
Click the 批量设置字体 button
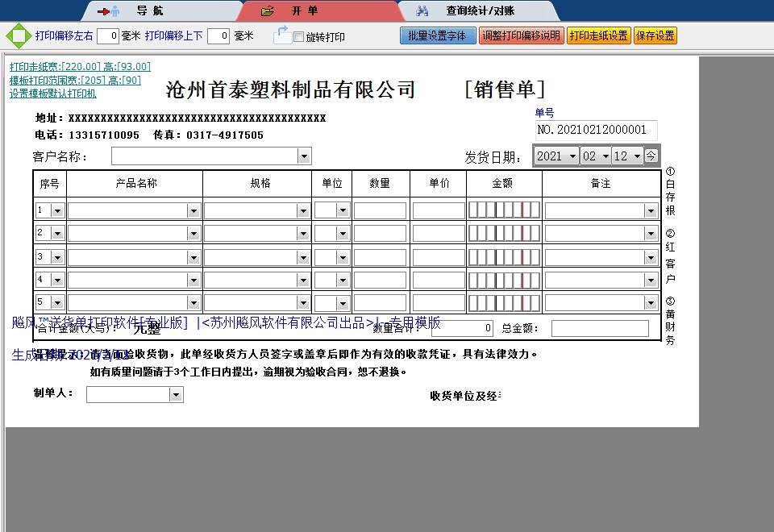[438, 35]
